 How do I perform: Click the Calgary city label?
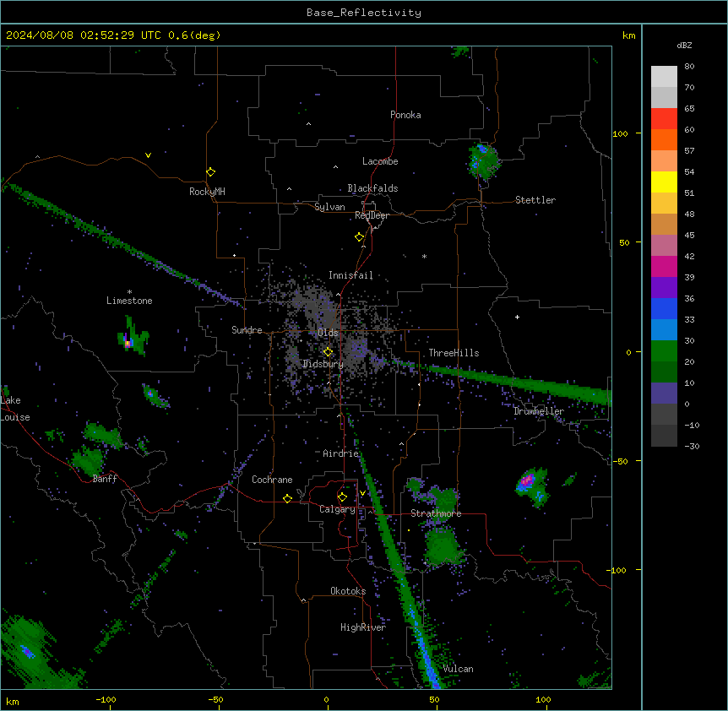(x=337, y=509)
